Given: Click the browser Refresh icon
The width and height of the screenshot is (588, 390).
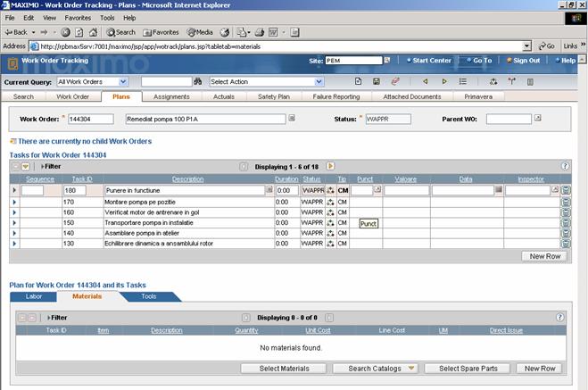Looking at the screenshot, I should (x=79, y=32).
